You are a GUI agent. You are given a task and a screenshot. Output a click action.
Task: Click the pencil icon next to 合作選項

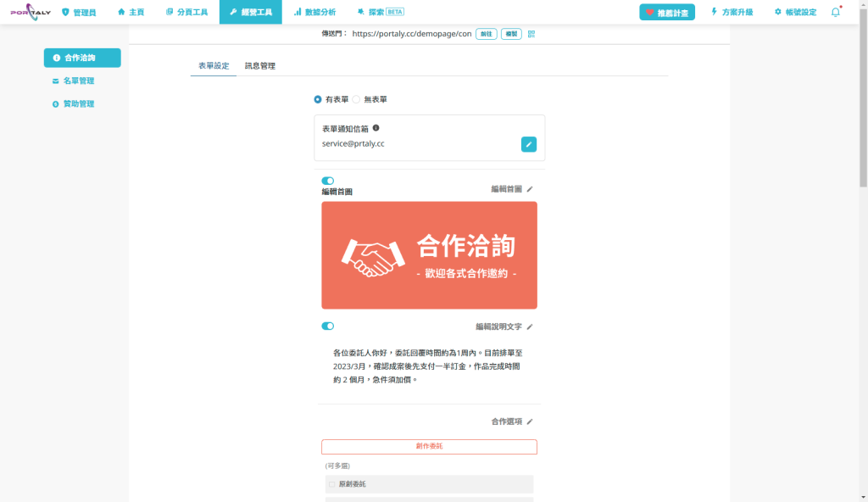coord(530,421)
